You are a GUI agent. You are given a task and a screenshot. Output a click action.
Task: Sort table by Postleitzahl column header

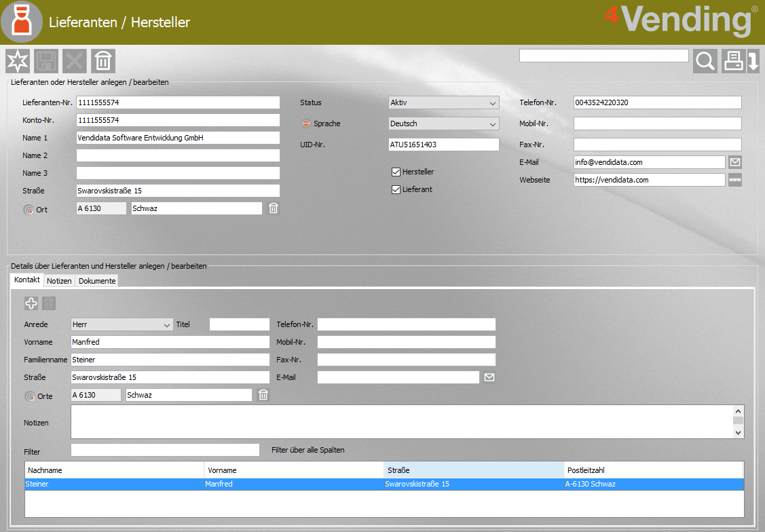pyautogui.click(x=654, y=470)
